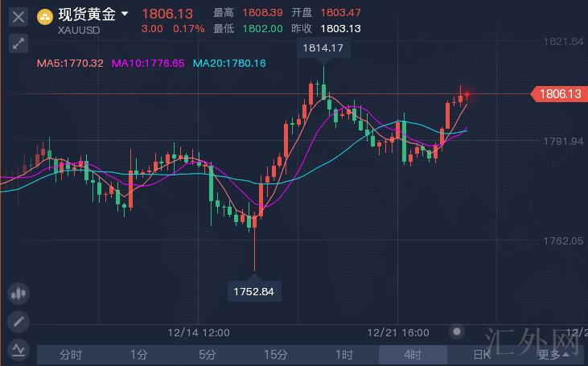Click the MA20 indicator label

point(230,63)
